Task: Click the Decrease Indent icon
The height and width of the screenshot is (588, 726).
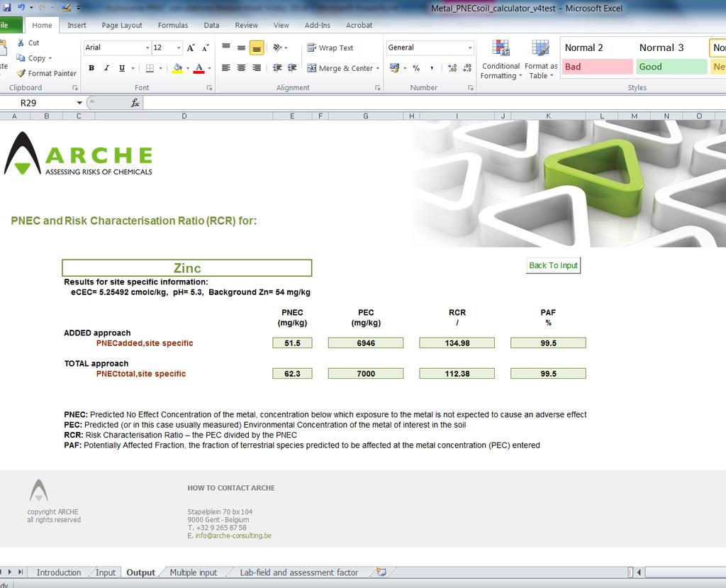Action: point(277,68)
